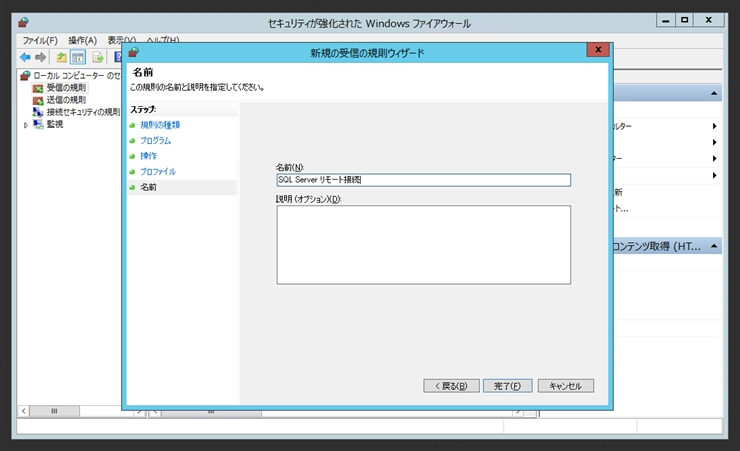Select 送信の規則 label in the tree
The width and height of the screenshot is (740, 451).
(67, 100)
